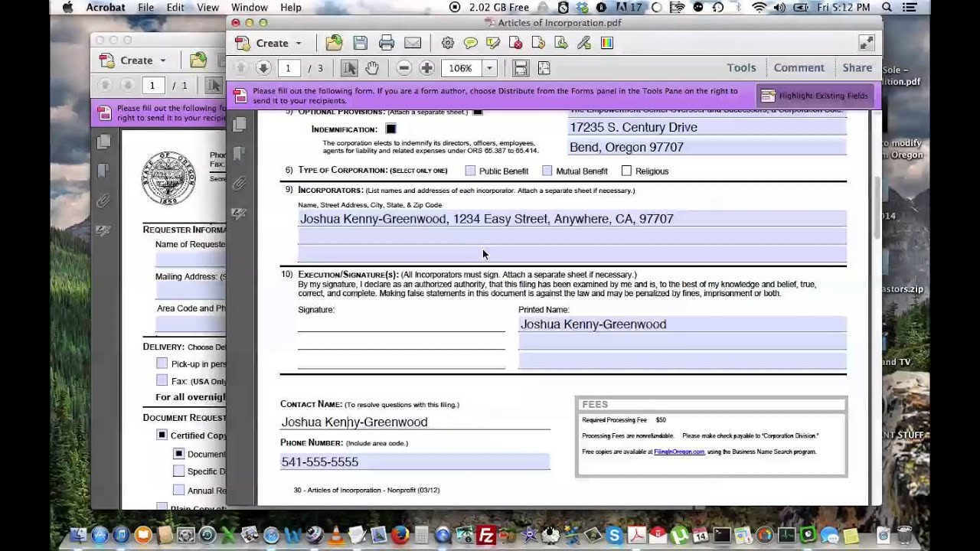
Task: Click the sign document pen icon
Action: [584, 43]
